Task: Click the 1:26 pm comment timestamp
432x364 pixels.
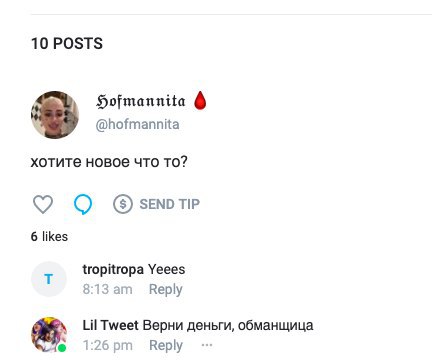Action: [107, 345]
